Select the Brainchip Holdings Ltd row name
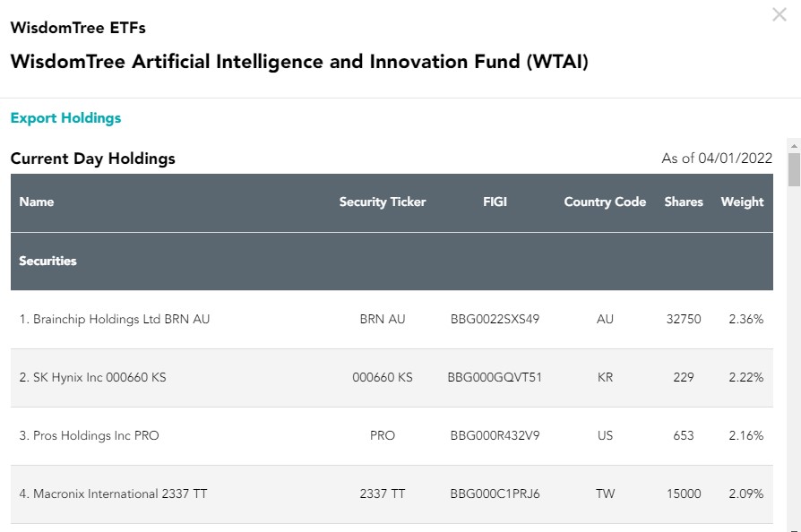Screen dimensions: 801x532 [115, 319]
